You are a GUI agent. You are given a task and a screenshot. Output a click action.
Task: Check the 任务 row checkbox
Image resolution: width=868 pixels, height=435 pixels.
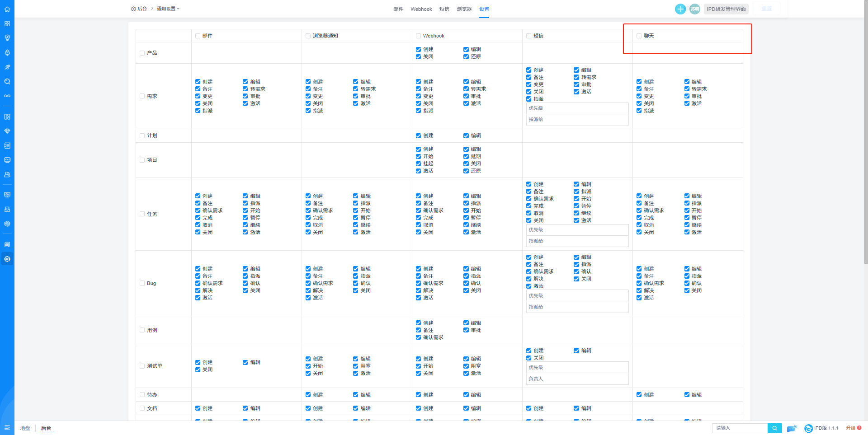[142, 214]
